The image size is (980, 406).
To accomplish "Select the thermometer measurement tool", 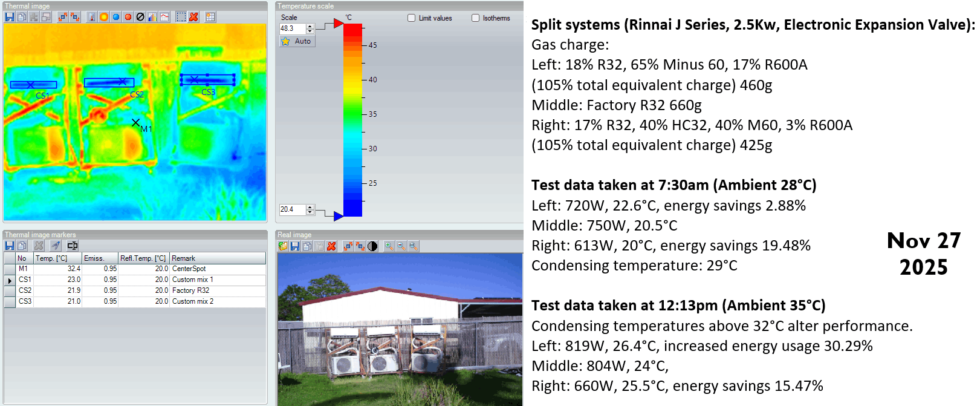I will tap(92, 17).
